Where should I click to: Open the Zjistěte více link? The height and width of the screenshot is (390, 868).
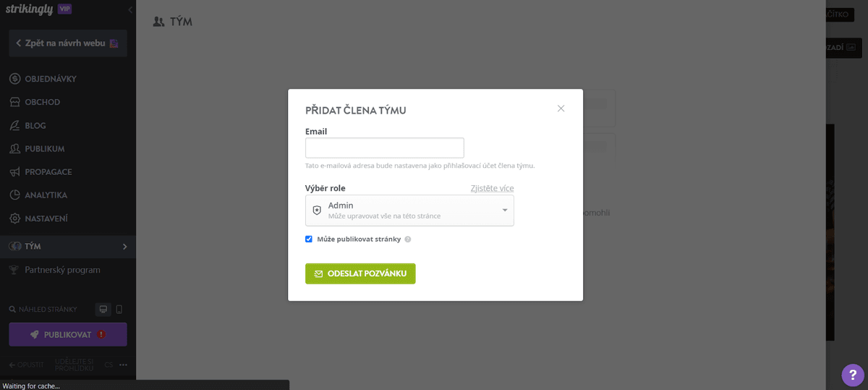point(492,188)
